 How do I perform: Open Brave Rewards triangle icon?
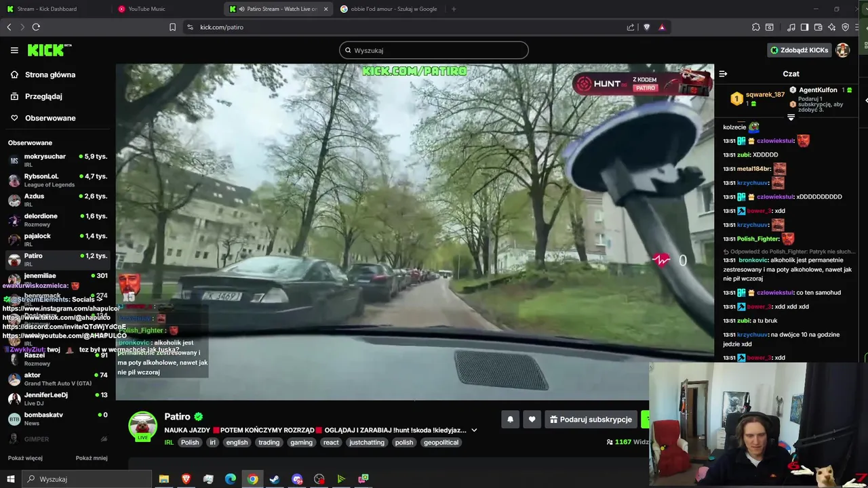(662, 27)
